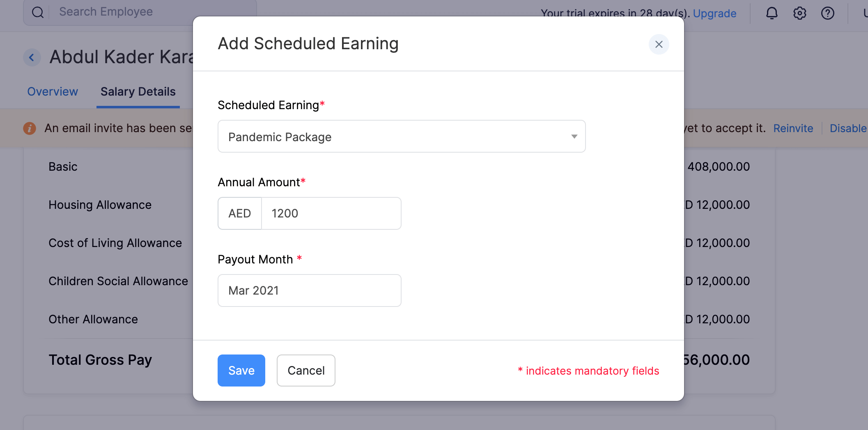Viewport: 868px width, 430px height.
Task: Dismiss the Add Scheduled Earning dialog
Action: click(659, 44)
